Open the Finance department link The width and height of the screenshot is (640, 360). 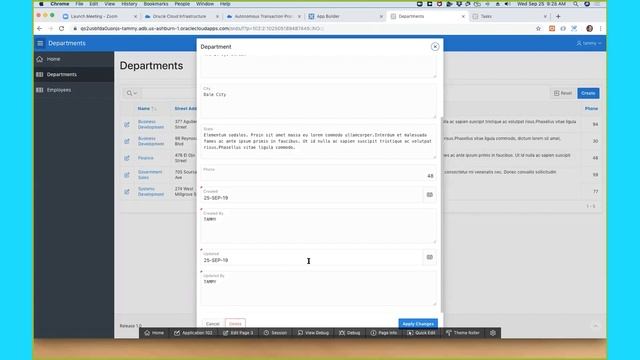click(x=146, y=158)
